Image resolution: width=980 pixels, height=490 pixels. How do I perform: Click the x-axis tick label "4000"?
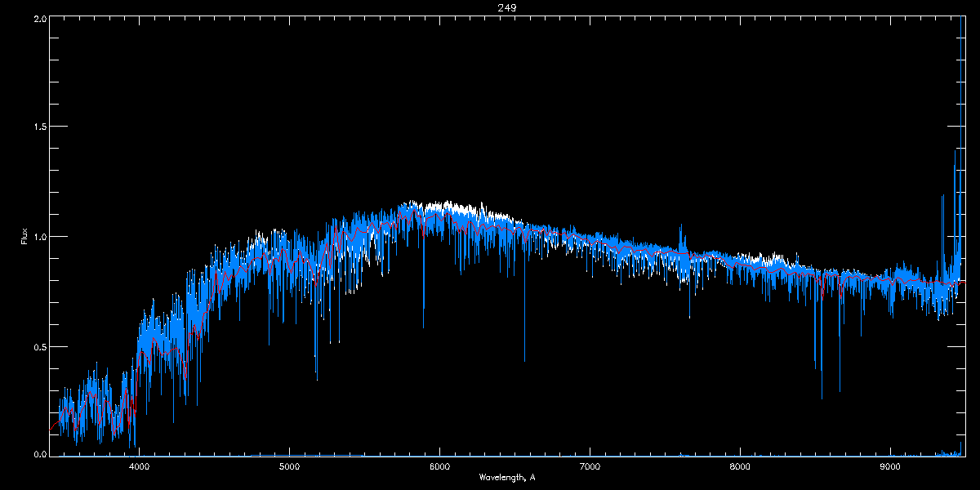pyautogui.click(x=139, y=467)
